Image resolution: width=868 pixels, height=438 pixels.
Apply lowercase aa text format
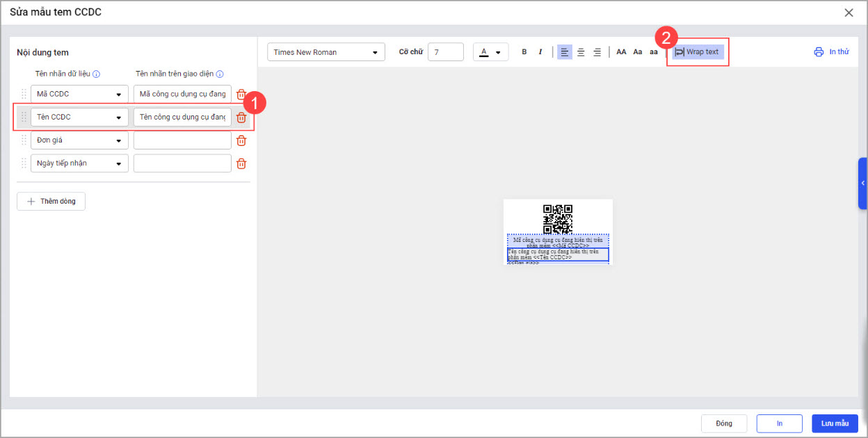(654, 52)
